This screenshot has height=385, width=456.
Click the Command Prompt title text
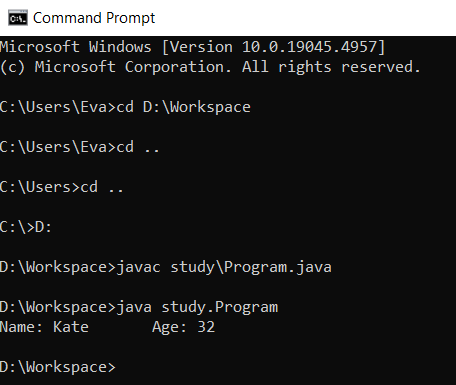tap(94, 18)
